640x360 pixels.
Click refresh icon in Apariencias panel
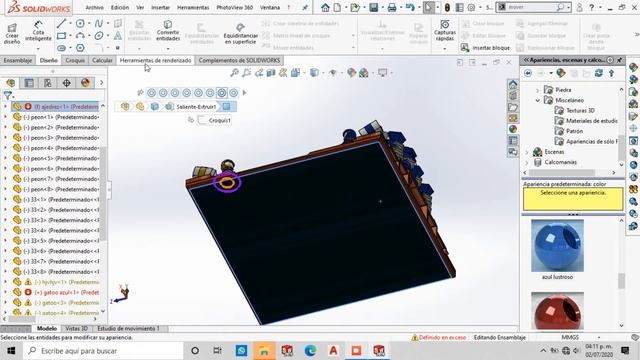[x=599, y=73]
